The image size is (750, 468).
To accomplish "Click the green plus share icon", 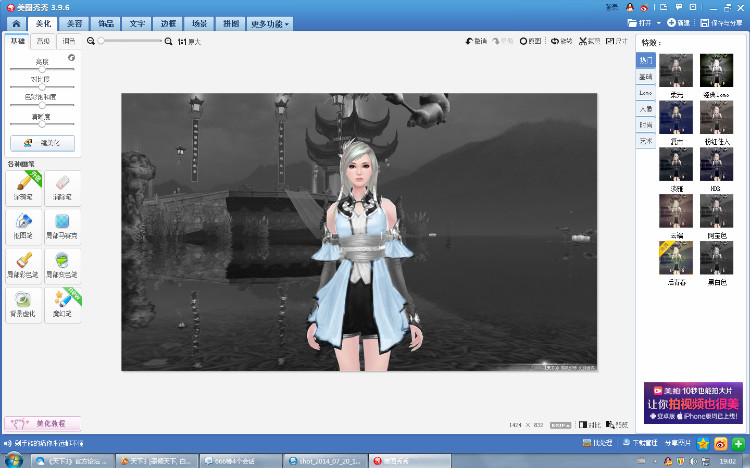I will pos(739,444).
